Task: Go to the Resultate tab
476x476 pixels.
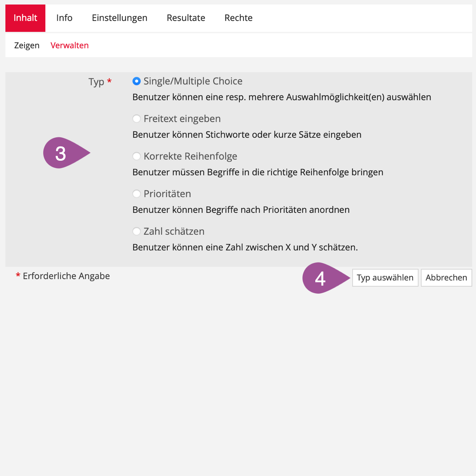Action: click(186, 18)
